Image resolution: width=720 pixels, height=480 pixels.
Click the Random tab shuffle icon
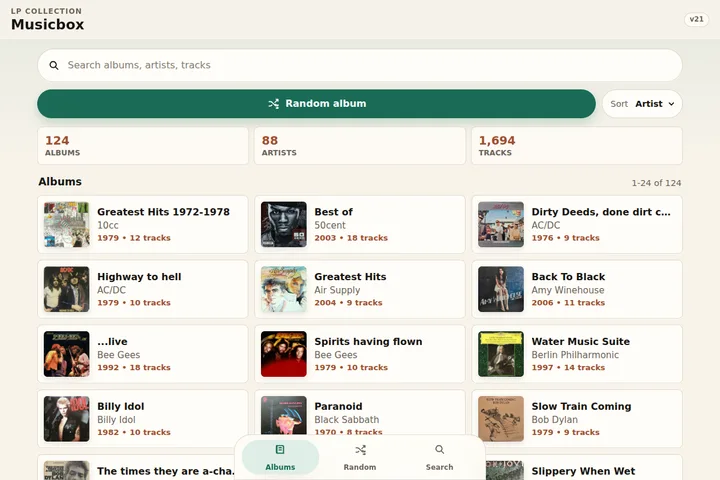[360, 450]
